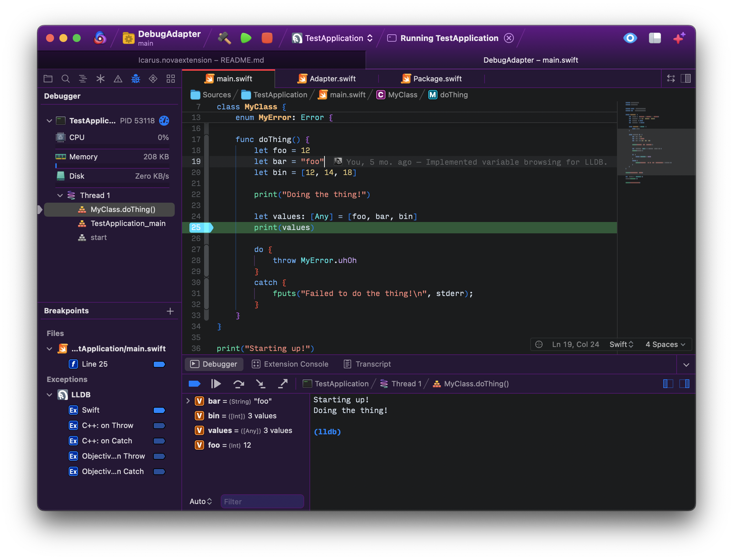The height and width of the screenshot is (560, 733).
Task: Toggle the Line 25 breakpoint off
Action: coord(159,364)
